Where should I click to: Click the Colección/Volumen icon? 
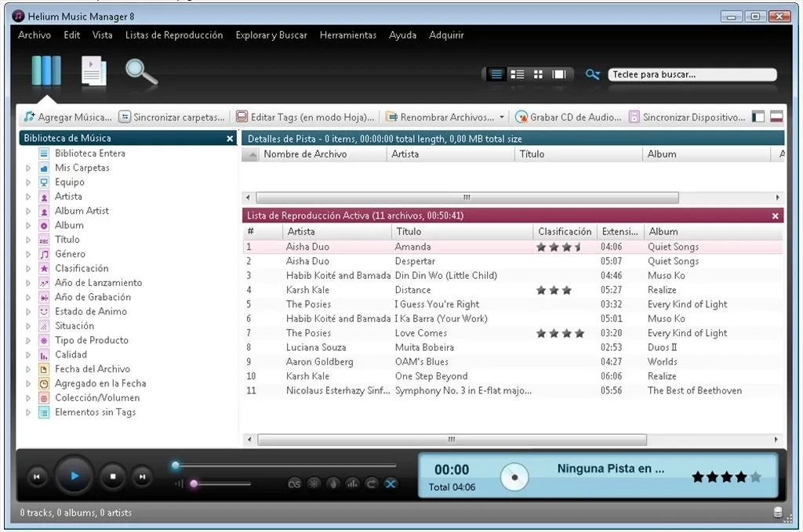pyautogui.click(x=44, y=398)
